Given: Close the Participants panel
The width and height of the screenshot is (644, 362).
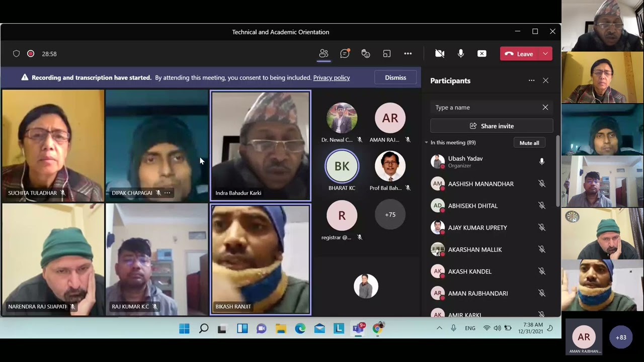Looking at the screenshot, I should [x=545, y=80].
